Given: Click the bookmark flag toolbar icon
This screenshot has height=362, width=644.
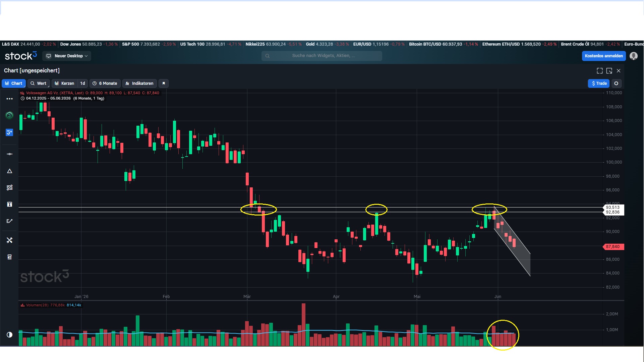Looking at the screenshot, I should click(164, 83).
